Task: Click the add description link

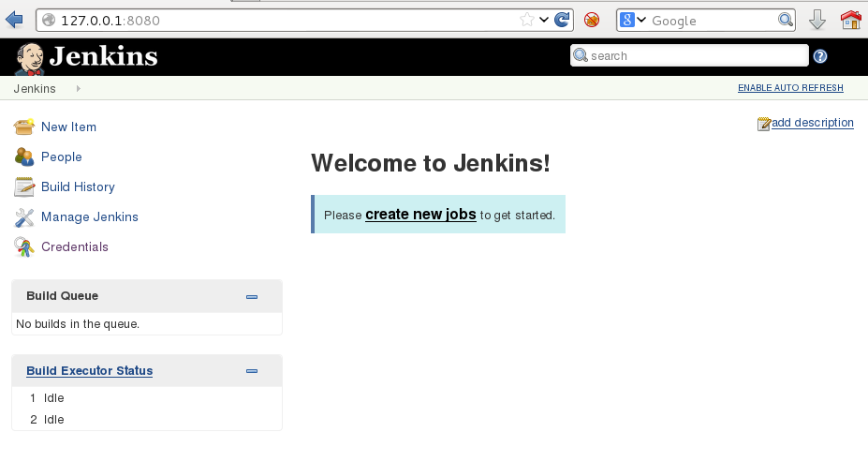Action: point(813,123)
